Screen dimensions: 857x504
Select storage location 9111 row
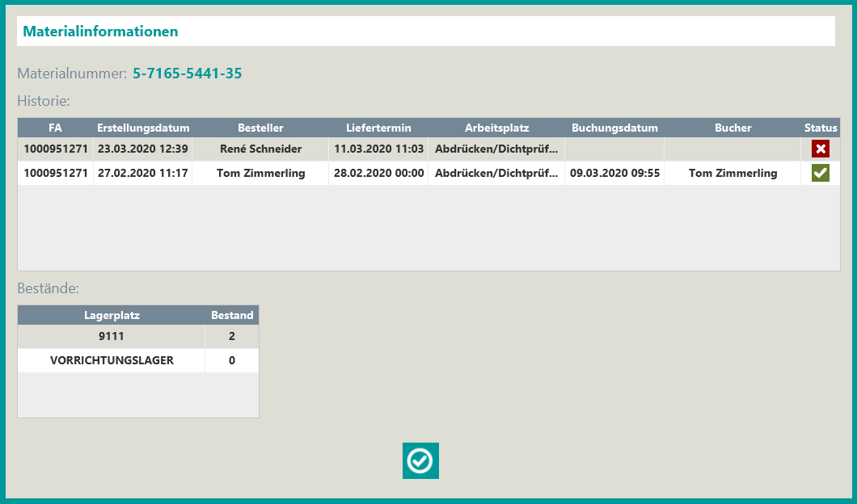(x=112, y=337)
